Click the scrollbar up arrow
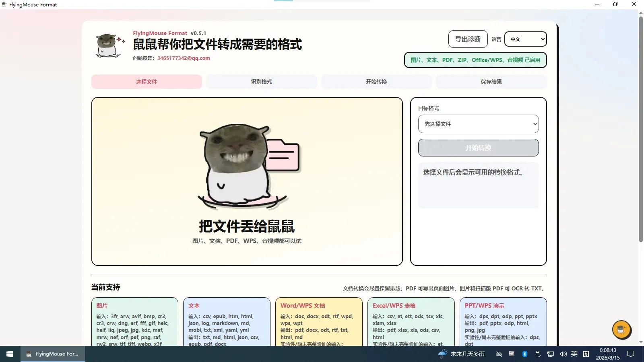This screenshot has width=644, height=362. click(x=641, y=13)
